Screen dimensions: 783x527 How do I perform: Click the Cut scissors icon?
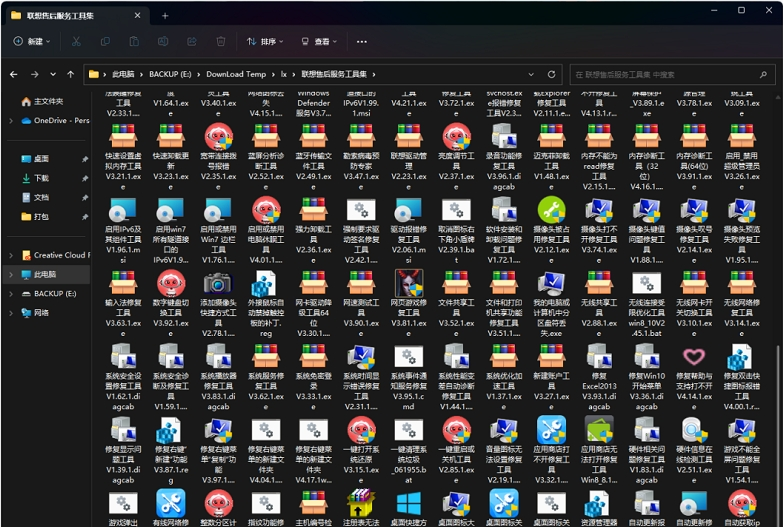pos(76,42)
